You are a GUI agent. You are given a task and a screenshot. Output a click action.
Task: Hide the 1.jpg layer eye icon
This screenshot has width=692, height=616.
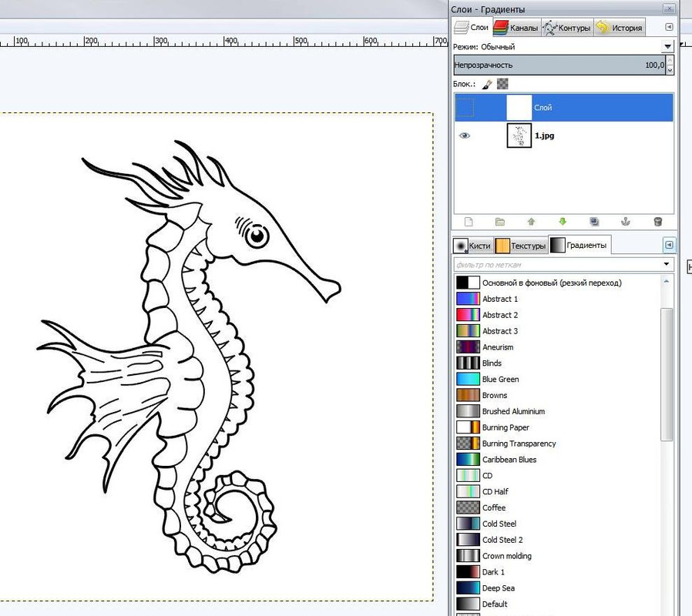click(465, 136)
